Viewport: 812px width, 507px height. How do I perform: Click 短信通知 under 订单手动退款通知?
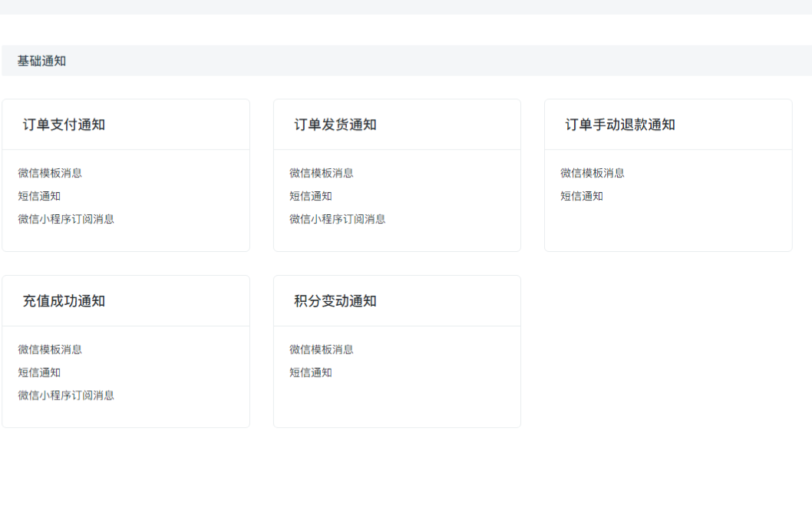(x=581, y=196)
